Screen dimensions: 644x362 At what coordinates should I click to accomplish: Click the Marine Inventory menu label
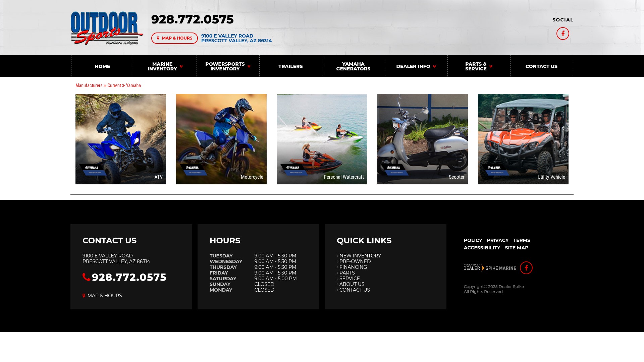click(162, 66)
